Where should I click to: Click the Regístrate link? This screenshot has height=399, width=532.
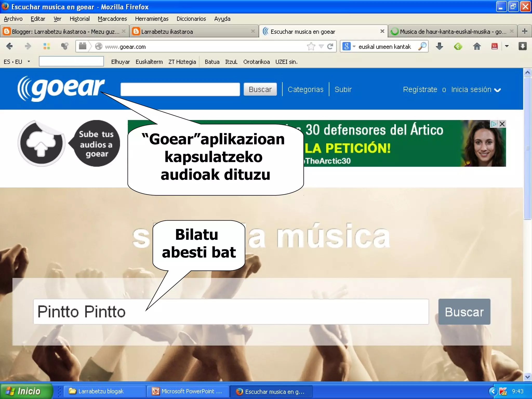point(420,89)
